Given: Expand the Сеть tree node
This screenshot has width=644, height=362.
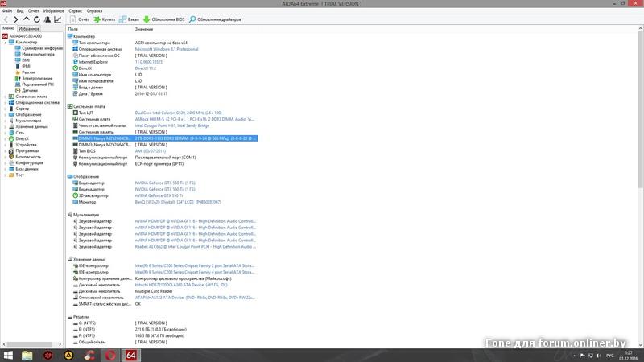Looking at the screenshot, I should click(x=6, y=133).
